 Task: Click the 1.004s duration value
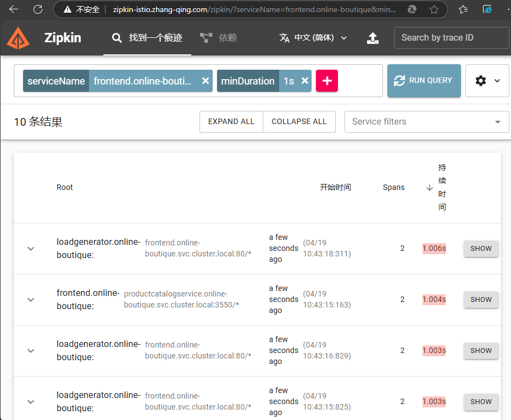coord(434,300)
